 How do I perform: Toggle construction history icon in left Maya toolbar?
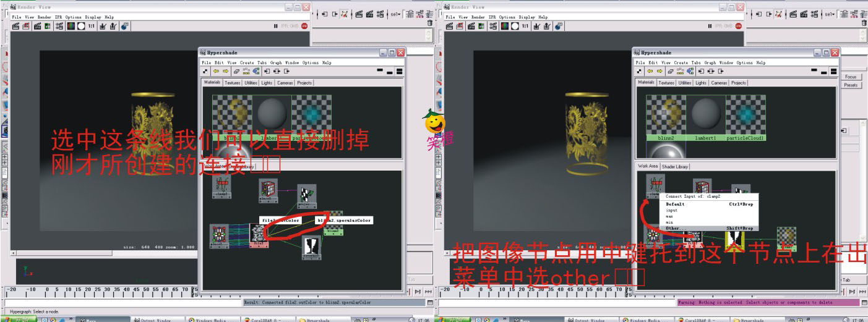pos(345,14)
